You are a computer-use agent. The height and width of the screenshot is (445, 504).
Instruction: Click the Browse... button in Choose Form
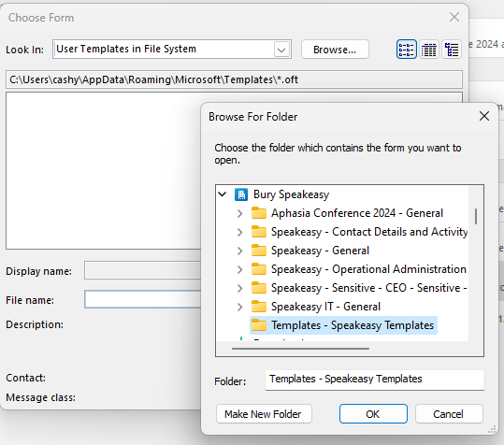point(335,50)
